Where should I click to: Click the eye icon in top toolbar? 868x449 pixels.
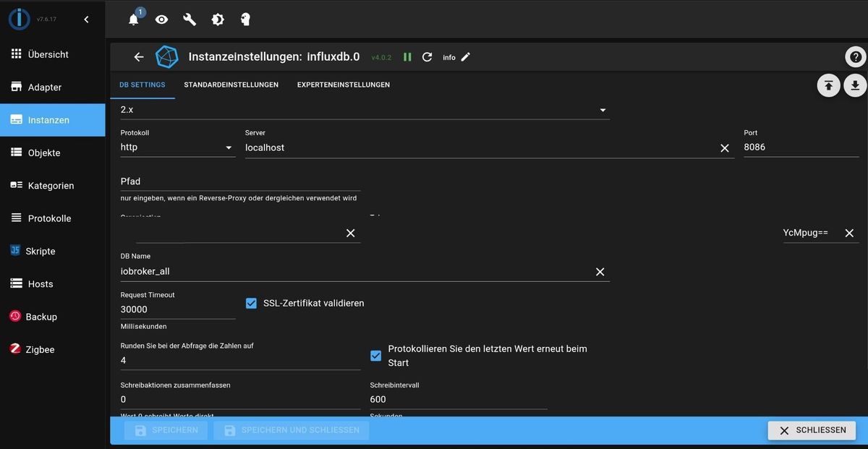pyautogui.click(x=162, y=20)
